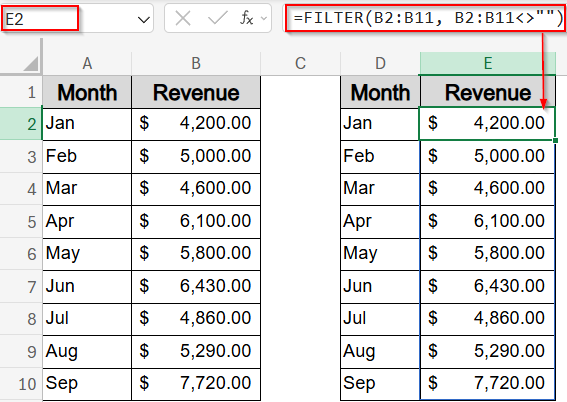Click the Month header cell in column D

tap(380, 92)
